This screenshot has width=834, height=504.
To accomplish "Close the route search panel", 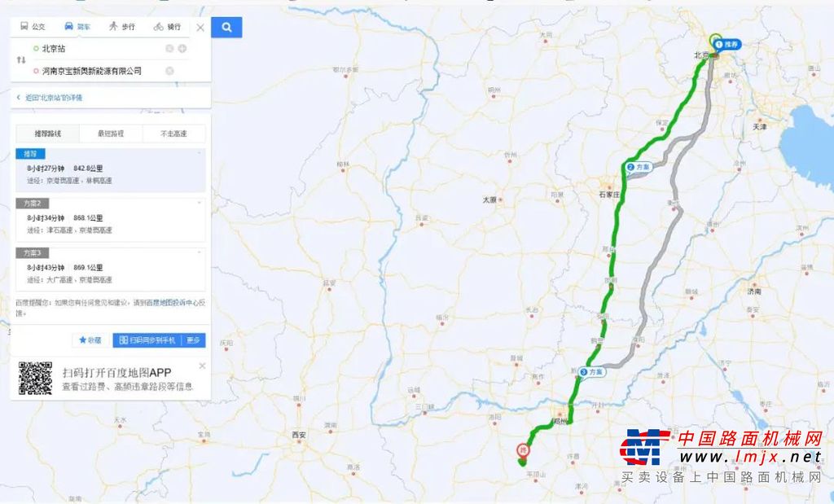I will [x=200, y=27].
